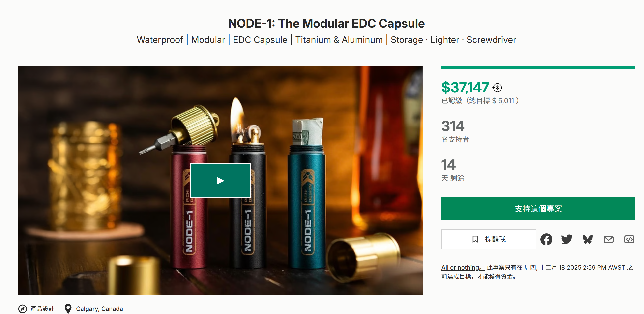This screenshot has width=644, height=314.
Task: Click the 314 backers count
Action: click(x=453, y=126)
